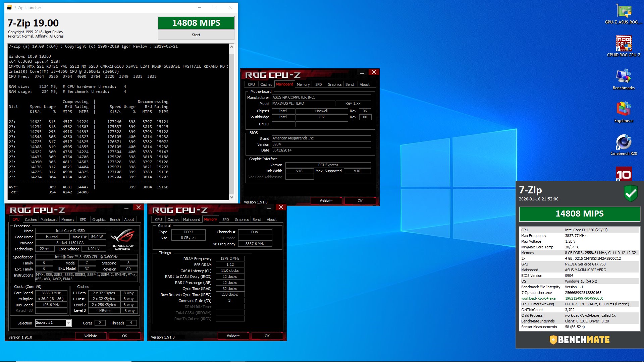Click Validate in CPU tab CPU-Z window

pyautogui.click(x=91, y=336)
